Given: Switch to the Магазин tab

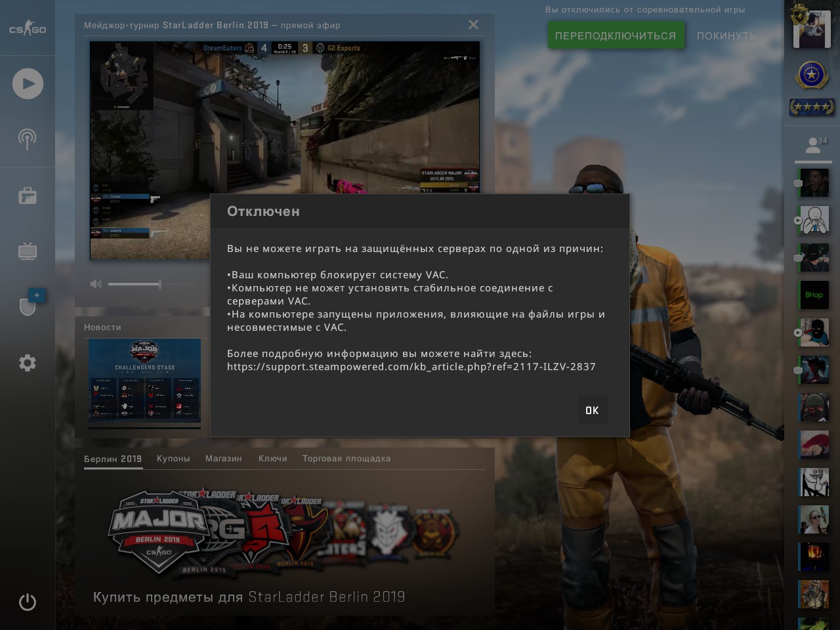Looking at the screenshot, I should pos(224,459).
